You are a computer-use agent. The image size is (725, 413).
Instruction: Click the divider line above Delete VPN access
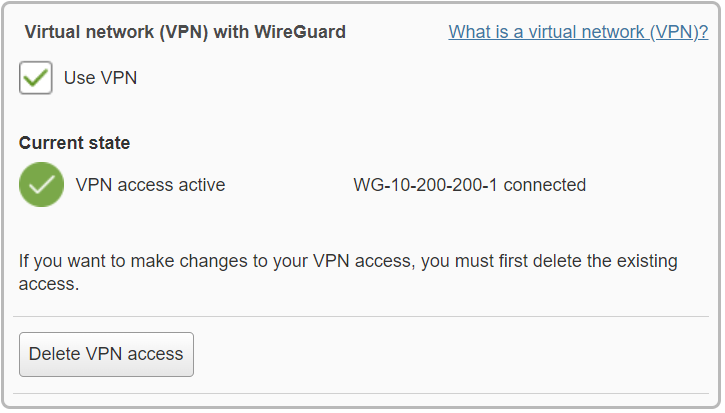[361, 317]
